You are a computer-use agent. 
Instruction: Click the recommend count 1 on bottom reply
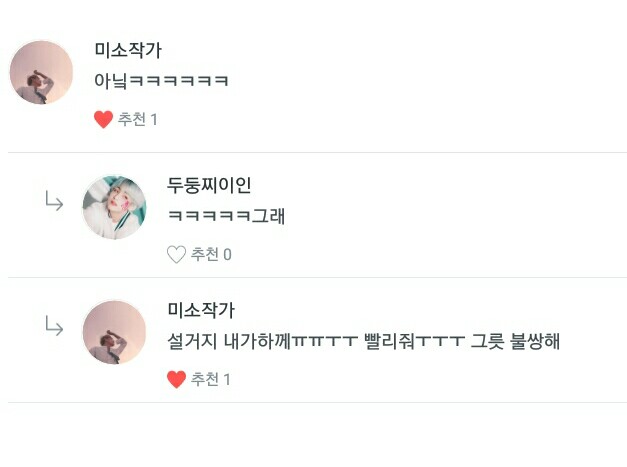pos(227,379)
